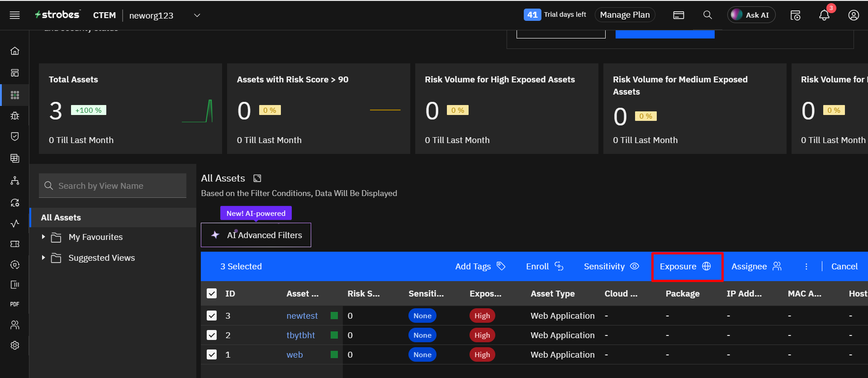Click the Manage Plan button

coord(625,15)
